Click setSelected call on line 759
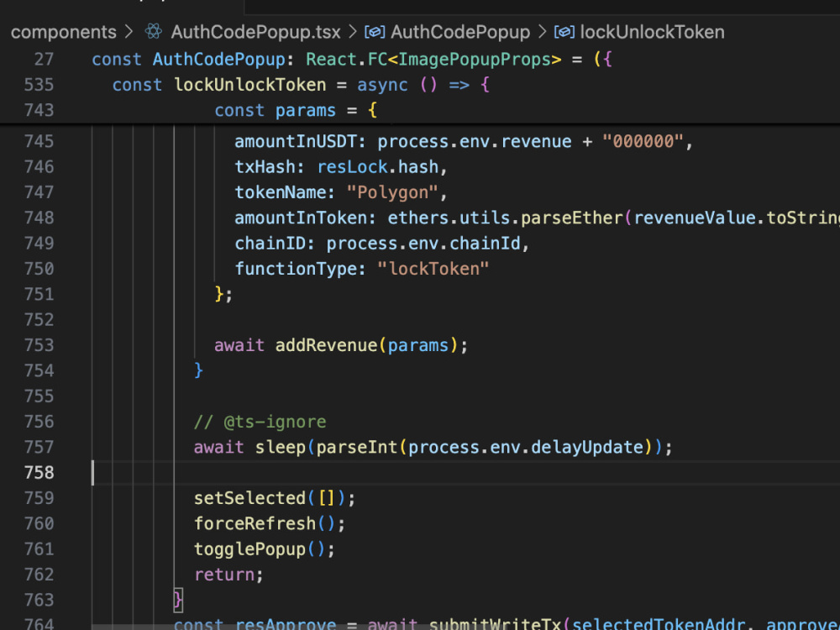 pyautogui.click(x=249, y=499)
